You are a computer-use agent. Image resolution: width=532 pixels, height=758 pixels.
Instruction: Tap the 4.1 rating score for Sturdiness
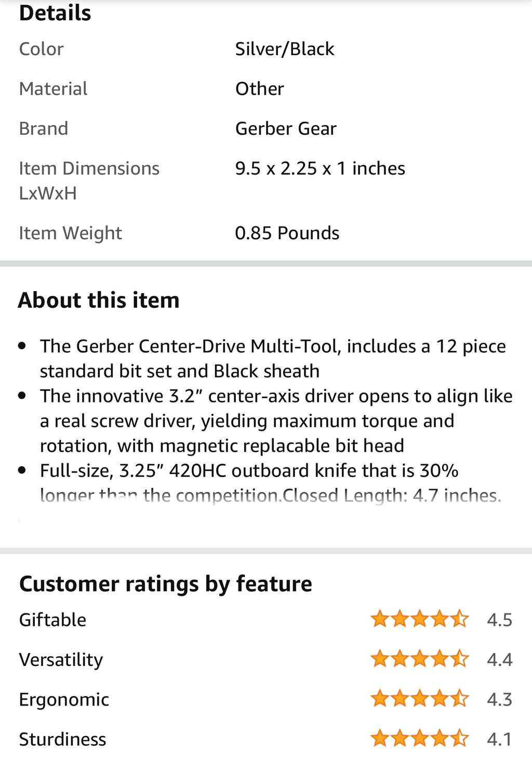click(x=499, y=739)
